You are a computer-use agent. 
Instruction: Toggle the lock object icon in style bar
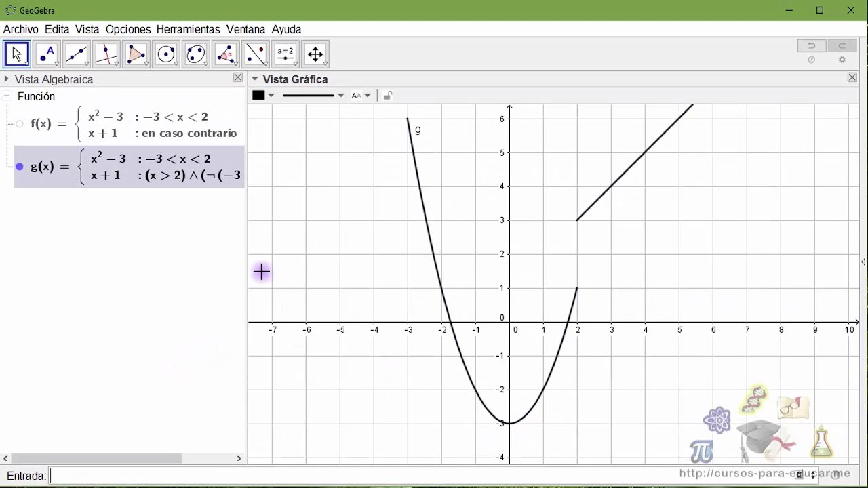point(387,96)
